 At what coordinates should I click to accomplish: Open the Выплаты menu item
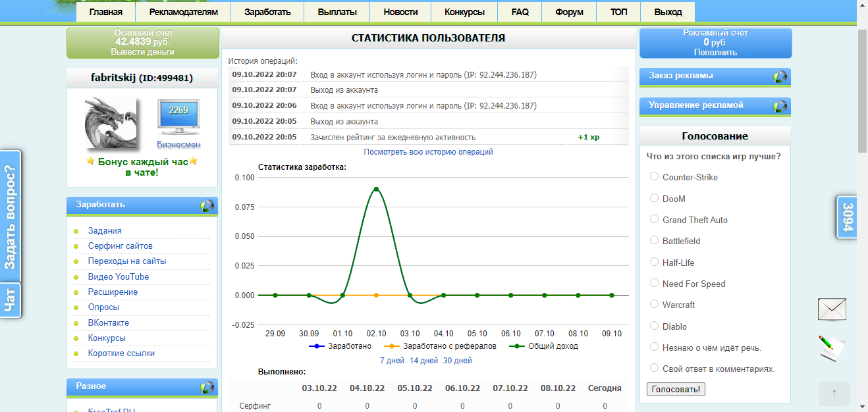tap(337, 12)
